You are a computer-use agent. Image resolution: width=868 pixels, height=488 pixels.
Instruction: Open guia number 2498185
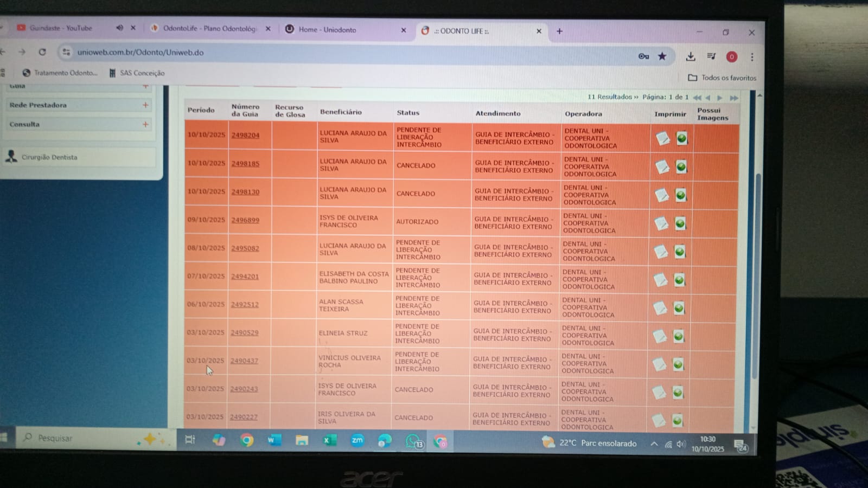[245, 163]
